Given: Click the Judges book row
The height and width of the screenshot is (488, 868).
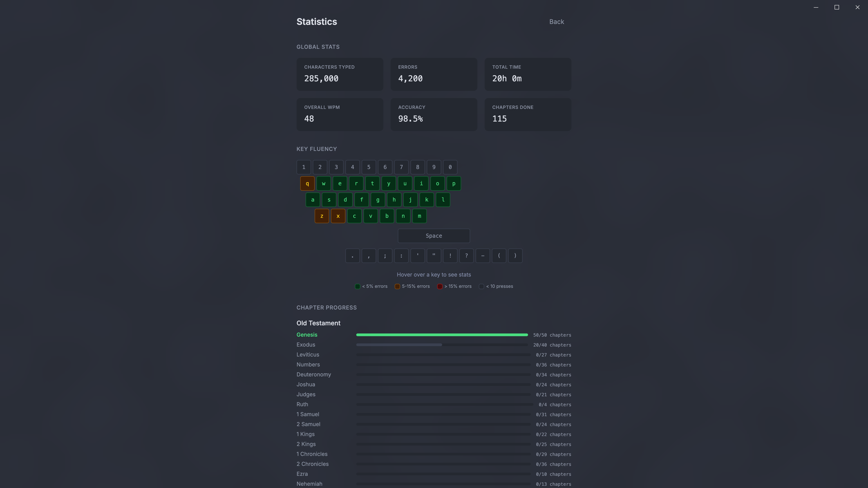Looking at the screenshot, I should click(x=434, y=394).
